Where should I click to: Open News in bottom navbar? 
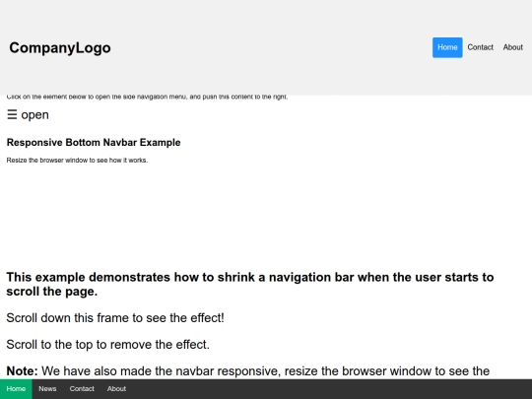pyautogui.click(x=47, y=389)
